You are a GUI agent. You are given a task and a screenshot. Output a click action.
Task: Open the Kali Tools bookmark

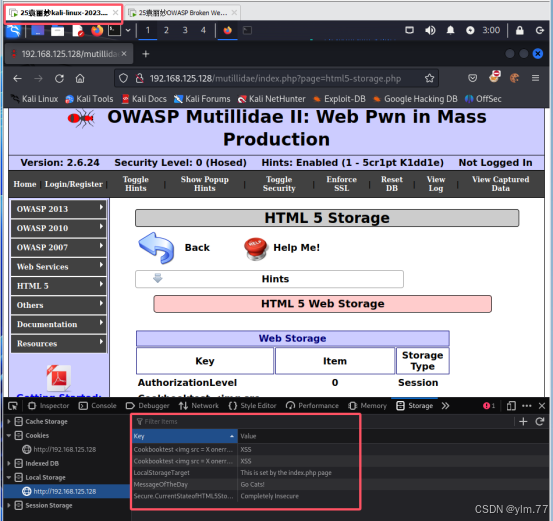click(x=89, y=99)
